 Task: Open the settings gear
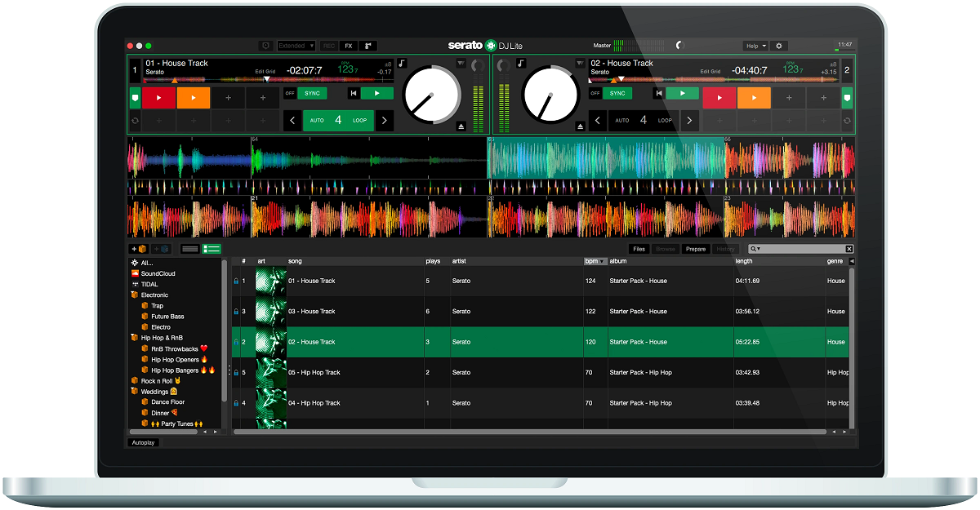point(778,46)
